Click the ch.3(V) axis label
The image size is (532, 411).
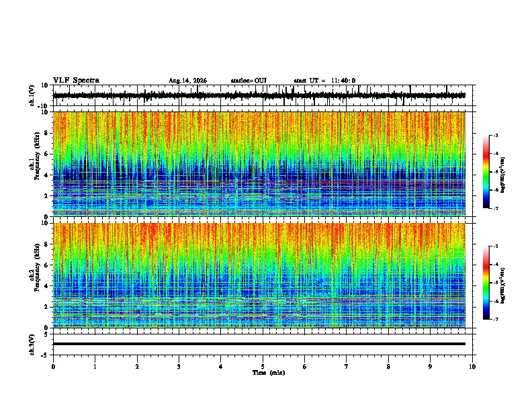(x=32, y=345)
